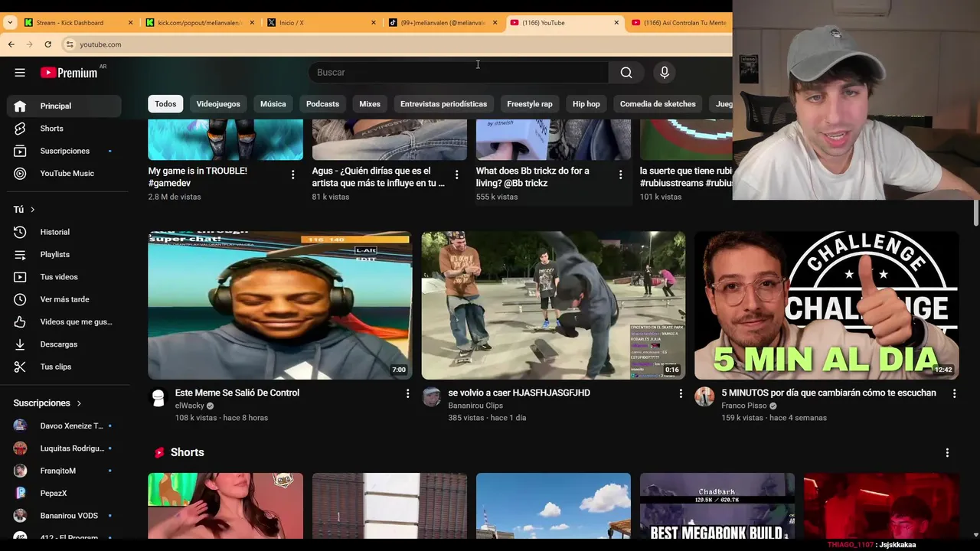The height and width of the screenshot is (551, 980).
Task: Open the 'BEST MEGABONK BUILD' short
Action: 717,507
